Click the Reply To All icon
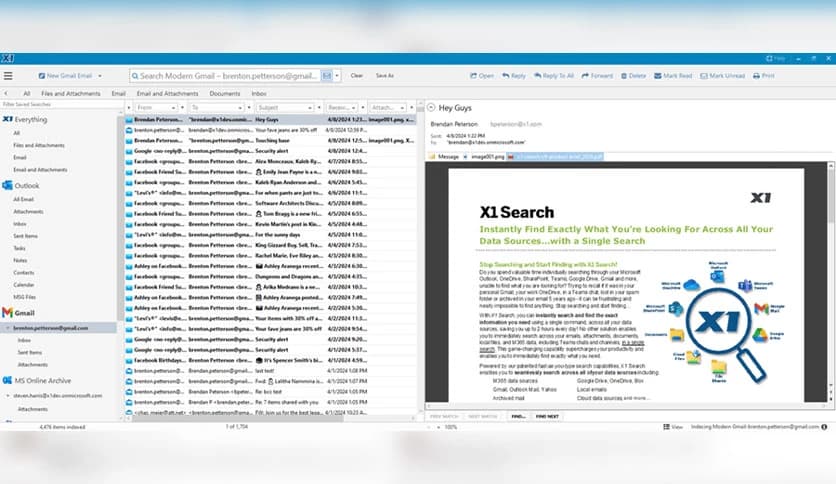Image resolution: width=836 pixels, height=484 pixels. [537, 76]
